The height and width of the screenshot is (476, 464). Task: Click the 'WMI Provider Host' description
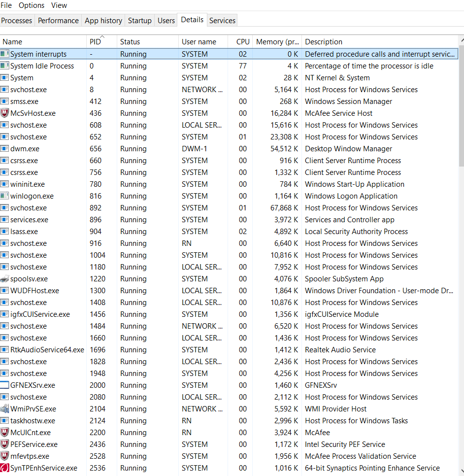point(335,409)
